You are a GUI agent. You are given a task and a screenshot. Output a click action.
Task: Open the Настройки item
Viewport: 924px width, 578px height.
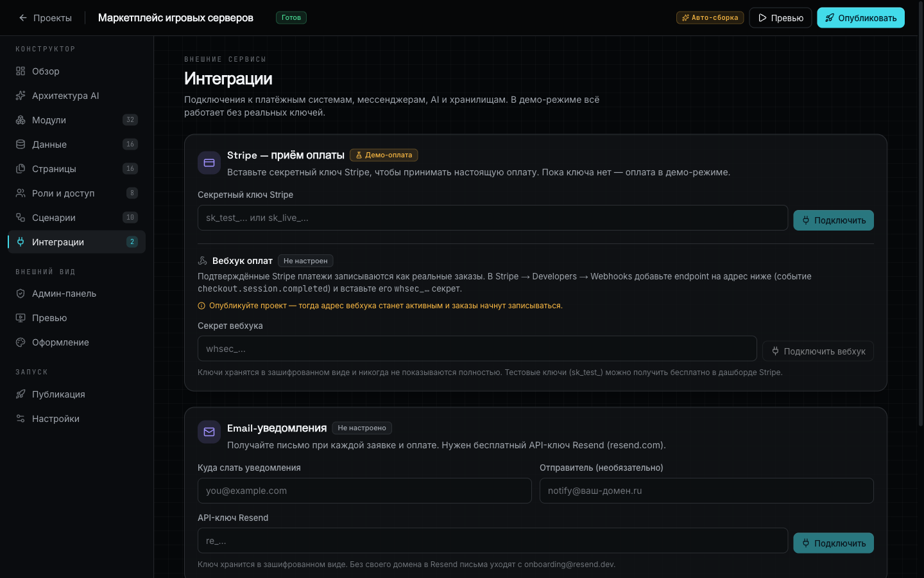point(77,419)
